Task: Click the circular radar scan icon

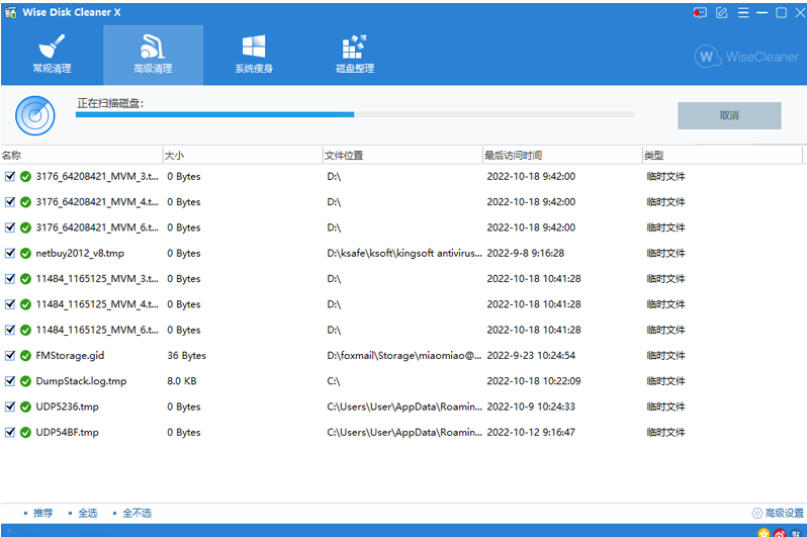Action: [35, 116]
